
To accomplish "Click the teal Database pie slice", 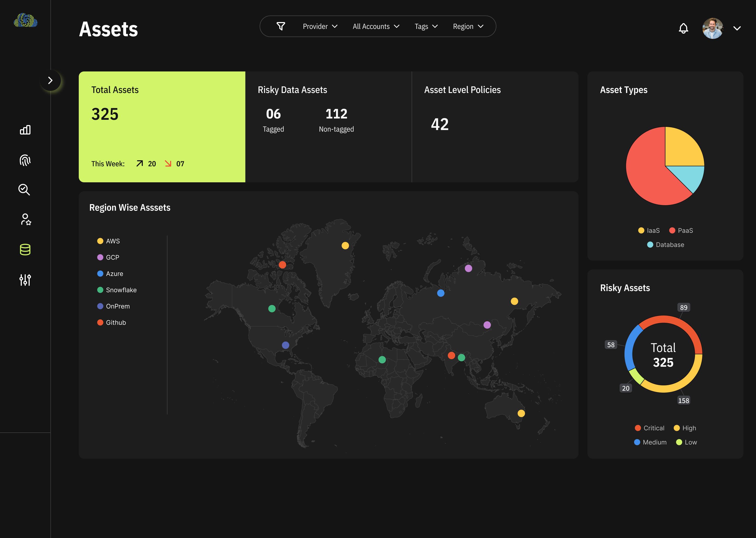I will (x=690, y=177).
